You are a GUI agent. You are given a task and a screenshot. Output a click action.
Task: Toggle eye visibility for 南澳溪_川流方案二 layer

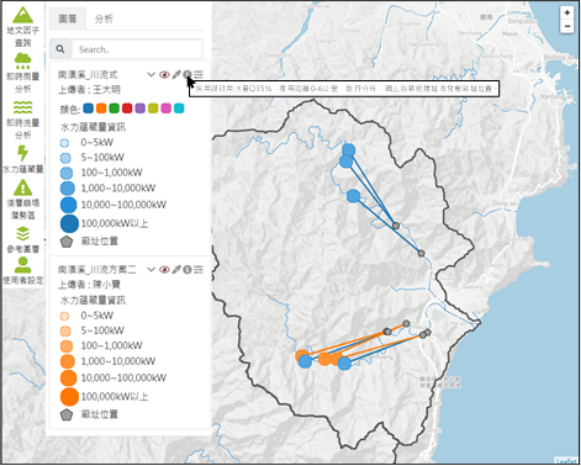[x=164, y=270]
